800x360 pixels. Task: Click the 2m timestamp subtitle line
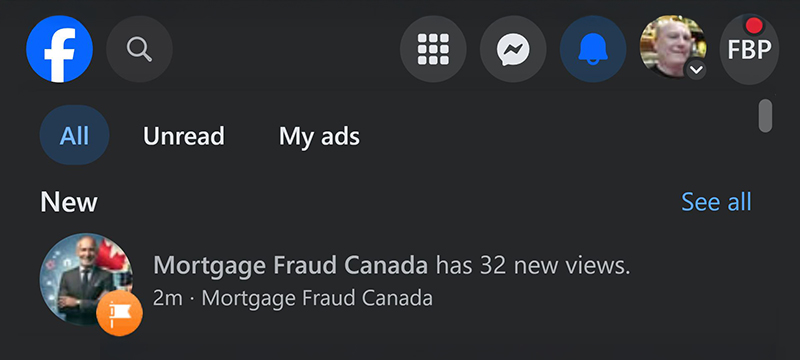(293, 298)
